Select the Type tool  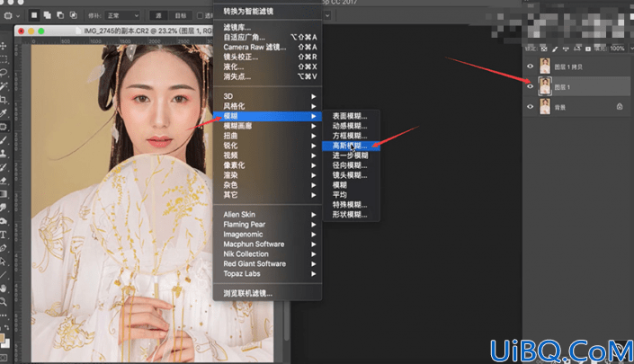[4, 235]
